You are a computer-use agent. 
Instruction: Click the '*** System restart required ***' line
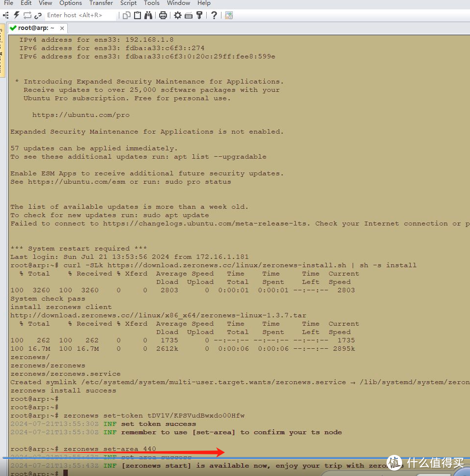[79, 249]
